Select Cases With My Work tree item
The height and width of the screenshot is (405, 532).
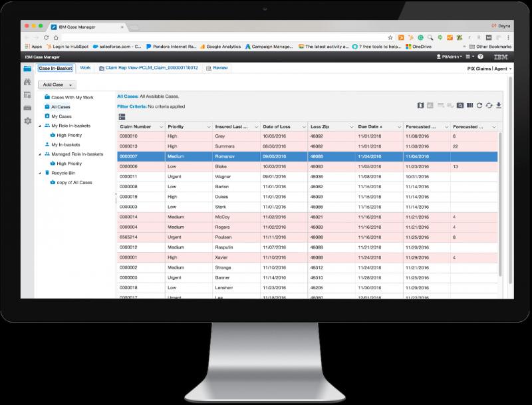pos(69,97)
